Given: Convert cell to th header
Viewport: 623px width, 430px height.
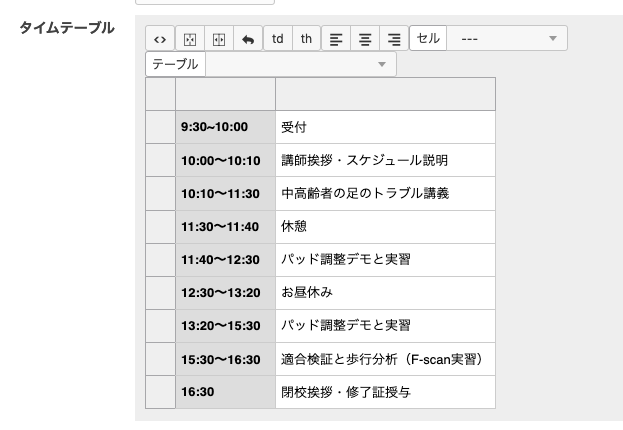Looking at the screenshot, I should (x=306, y=39).
